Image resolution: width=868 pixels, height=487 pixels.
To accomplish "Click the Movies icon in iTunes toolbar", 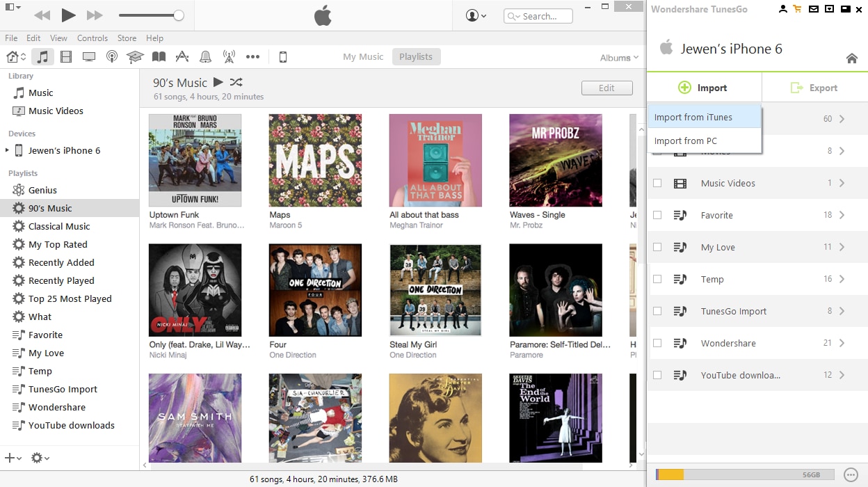I will [x=66, y=57].
